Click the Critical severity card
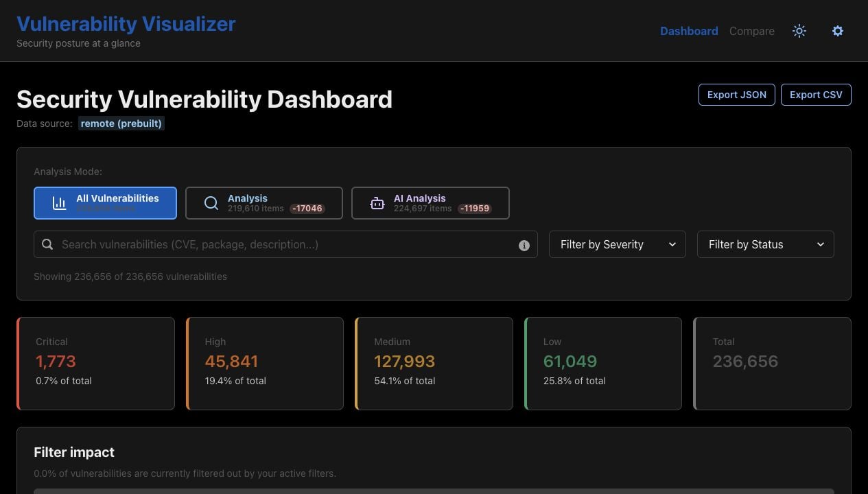 click(x=95, y=364)
